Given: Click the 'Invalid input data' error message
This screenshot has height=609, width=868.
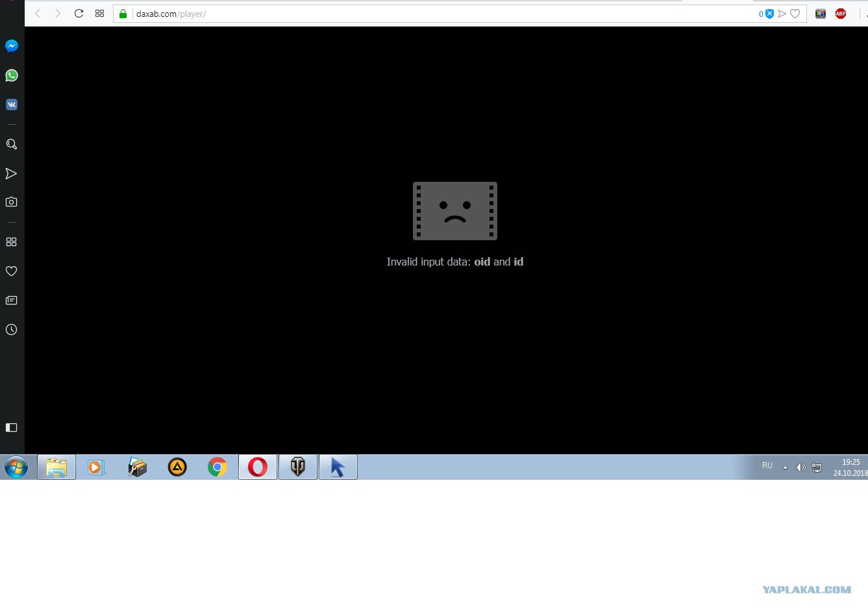Looking at the screenshot, I should [455, 262].
